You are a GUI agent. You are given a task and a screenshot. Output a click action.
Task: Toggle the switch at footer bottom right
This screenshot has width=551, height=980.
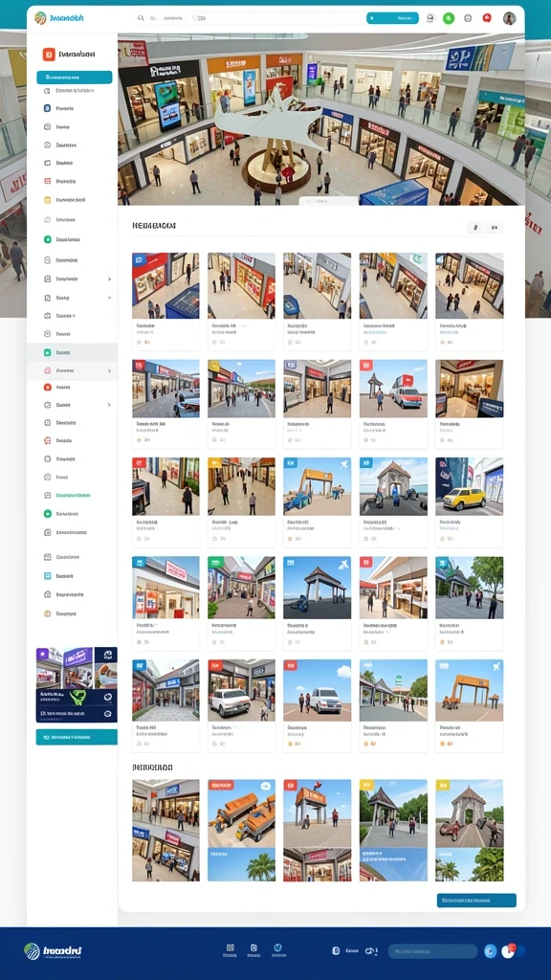(x=513, y=950)
